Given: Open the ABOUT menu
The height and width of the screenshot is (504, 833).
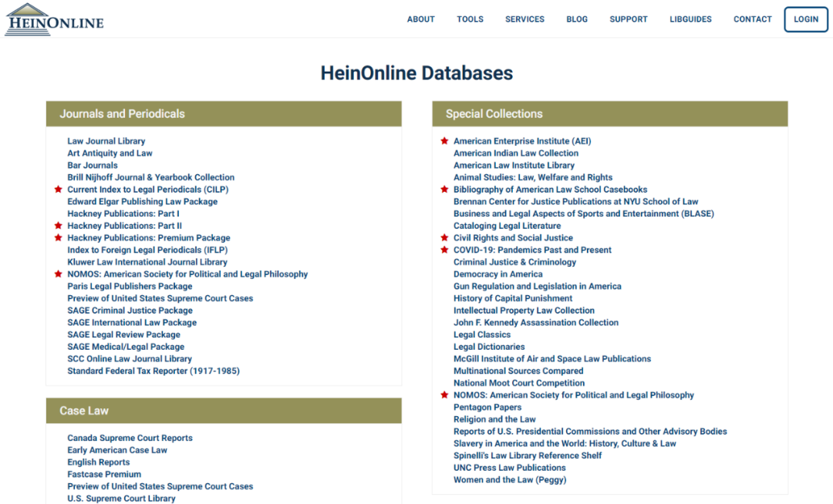Looking at the screenshot, I should 421,19.
